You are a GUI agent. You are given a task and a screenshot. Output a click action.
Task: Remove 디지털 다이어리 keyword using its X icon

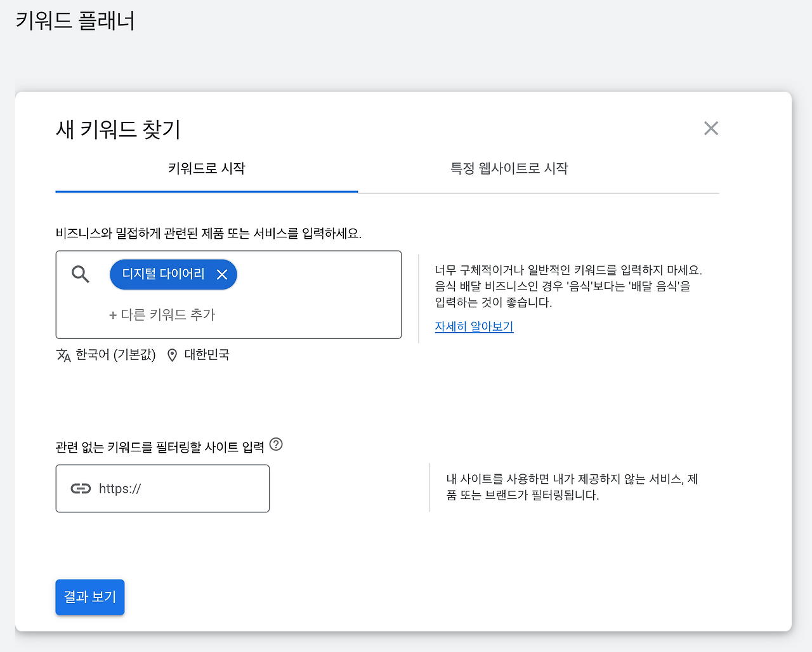click(x=223, y=274)
